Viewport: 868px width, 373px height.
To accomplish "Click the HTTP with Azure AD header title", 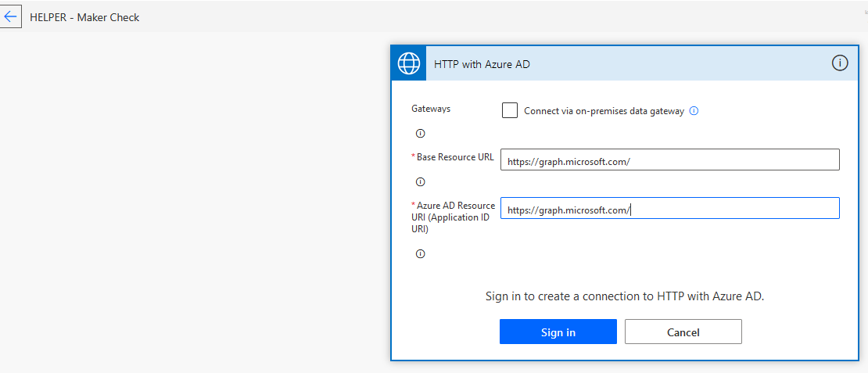I will coord(482,64).
